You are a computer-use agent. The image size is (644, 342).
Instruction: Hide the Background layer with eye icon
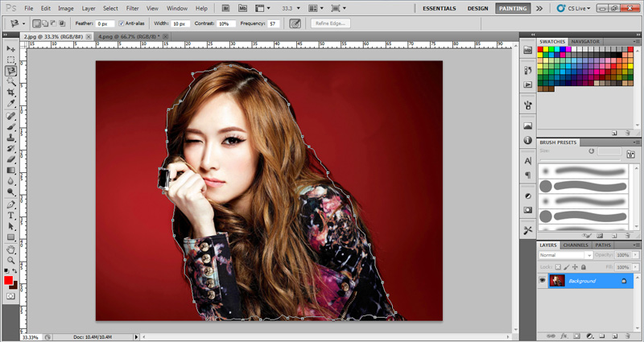542,281
